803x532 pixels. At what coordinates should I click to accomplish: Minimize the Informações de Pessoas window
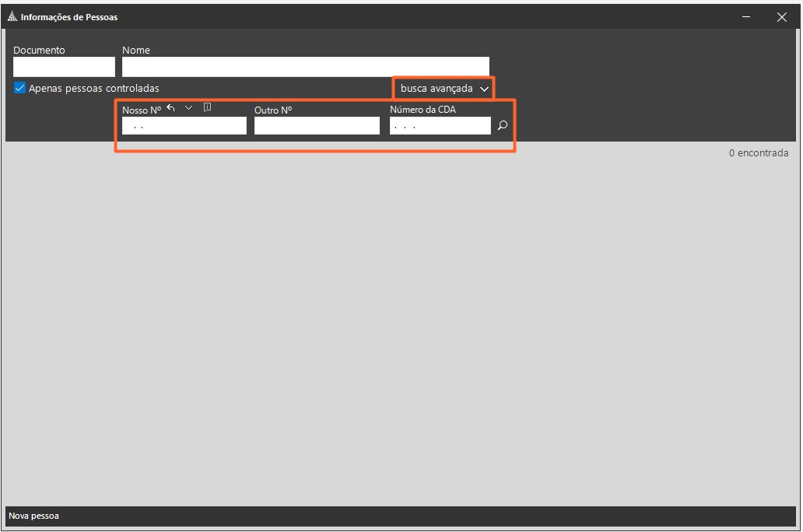[x=746, y=16]
